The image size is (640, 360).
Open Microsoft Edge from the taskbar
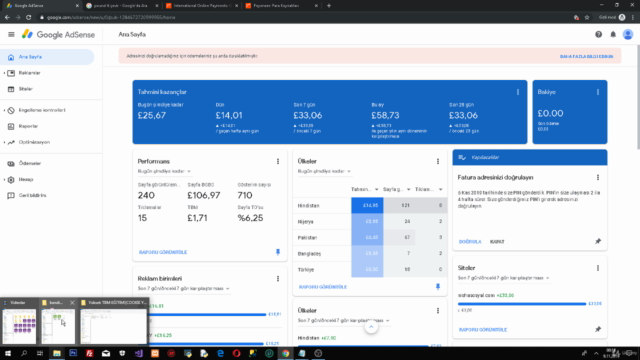pos(220,353)
